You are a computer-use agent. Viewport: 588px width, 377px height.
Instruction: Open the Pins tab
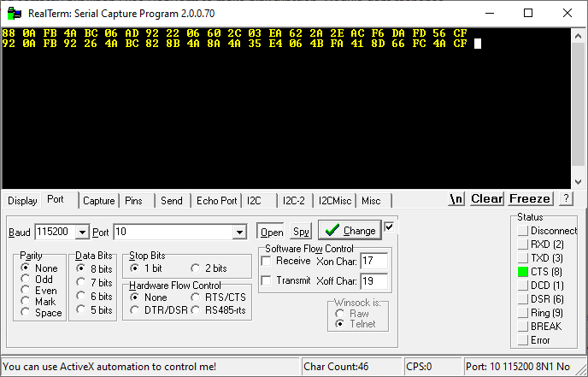(x=133, y=201)
